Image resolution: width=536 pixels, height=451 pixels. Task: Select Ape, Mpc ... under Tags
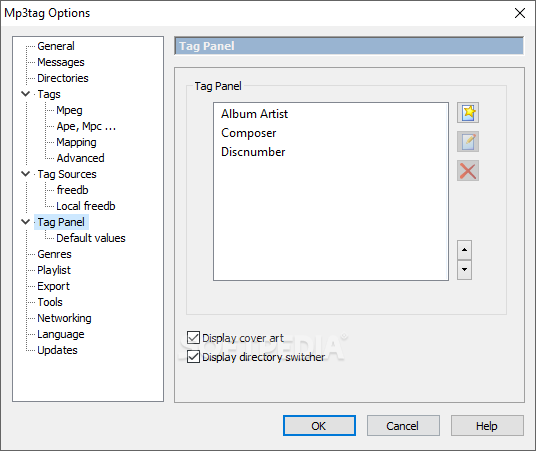86,126
